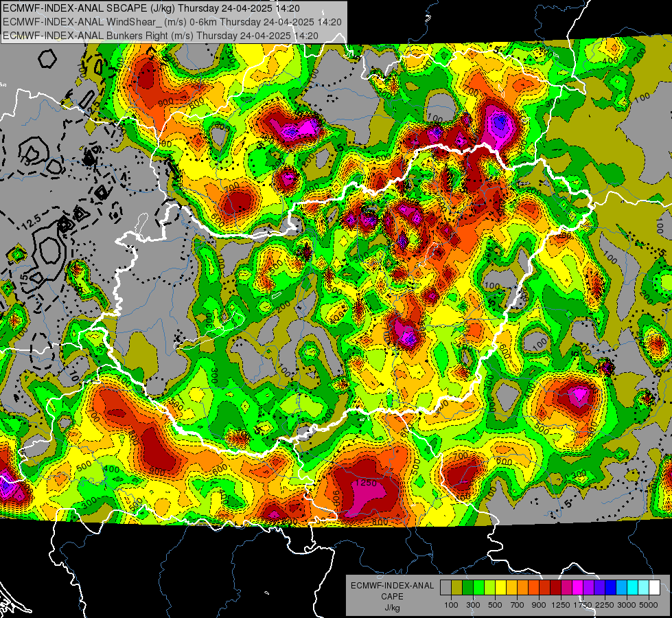Image resolution: width=672 pixels, height=618 pixels.
Task: Click the white swatch at legend end
Action: coord(654,587)
